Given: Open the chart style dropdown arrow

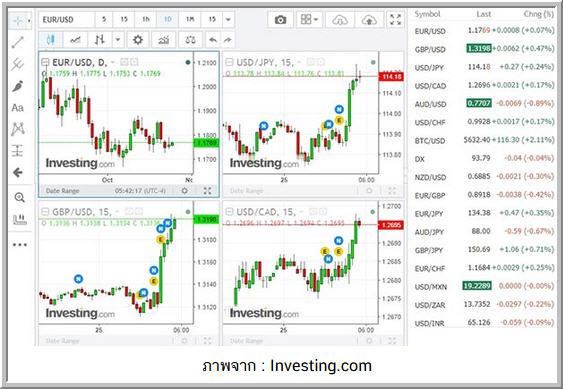Looking at the screenshot, I should pos(117,40).
